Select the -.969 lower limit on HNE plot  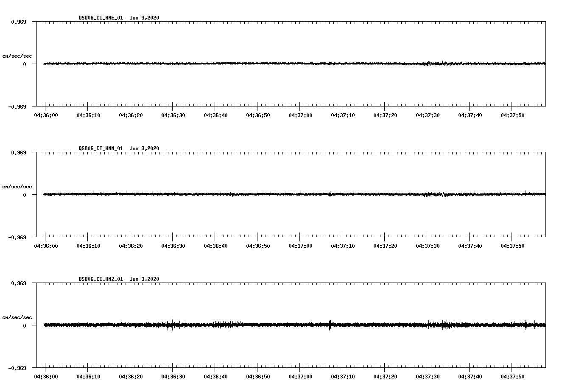point(17,106)
